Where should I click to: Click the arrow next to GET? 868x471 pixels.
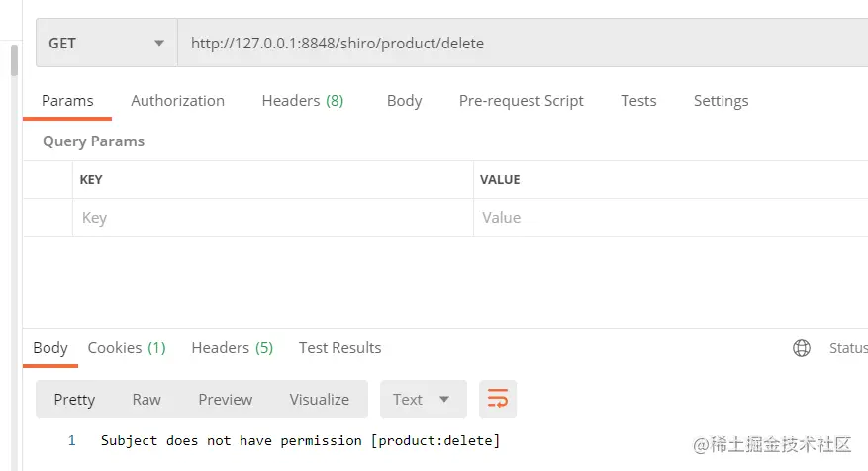pyautogui.click(x=159, y=44)
